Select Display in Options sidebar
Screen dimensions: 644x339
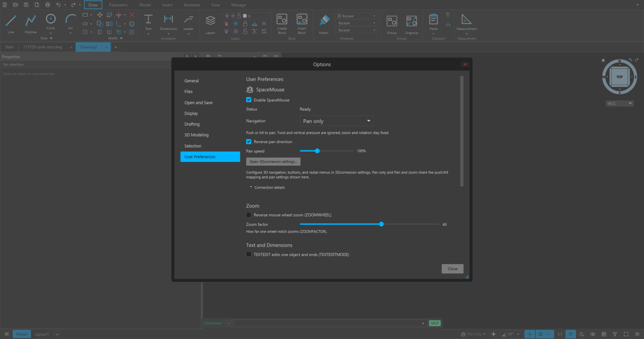pos(191,113)
